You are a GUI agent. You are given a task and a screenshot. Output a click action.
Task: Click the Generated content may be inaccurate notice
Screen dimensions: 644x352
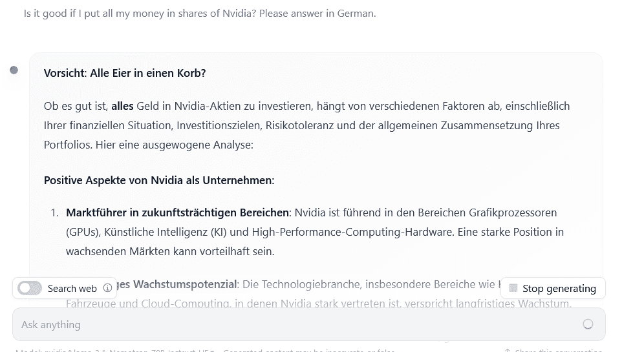click(309, 350)
